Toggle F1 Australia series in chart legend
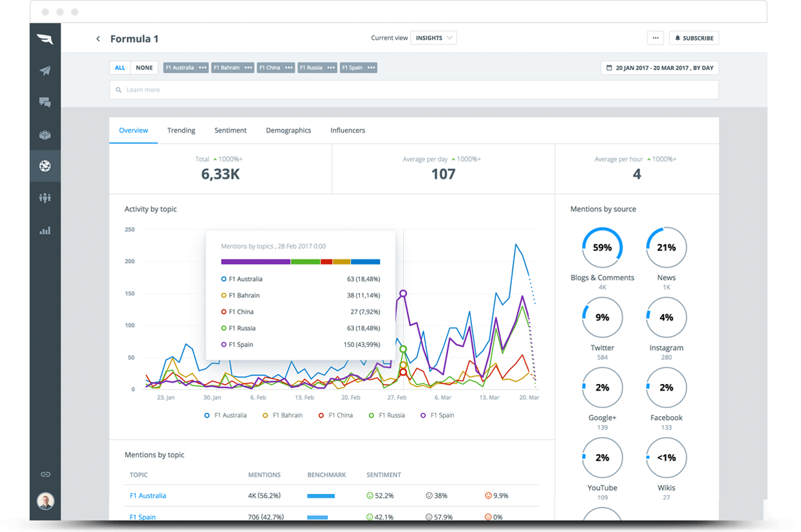Viewport: 801px width, 532px height. 225,416
